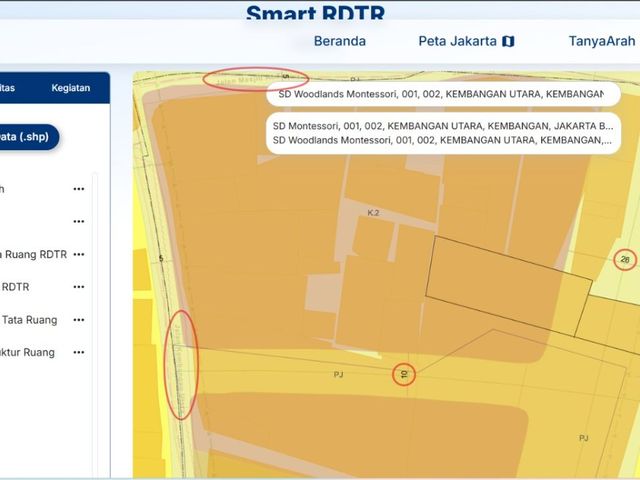Viewport: 640px width, 480px height.
Task: Click the K.2 zone label on map
Action: pyautogui.click(x=373, y=213)
